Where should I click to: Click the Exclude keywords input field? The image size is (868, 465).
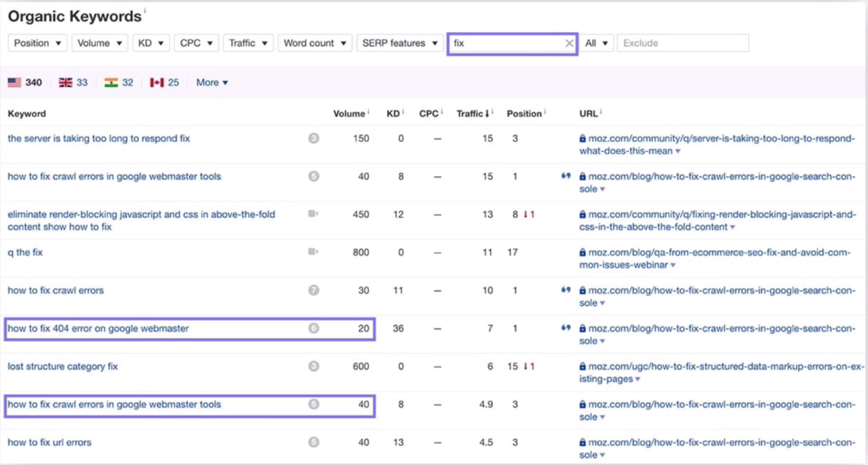click(682, 43)
